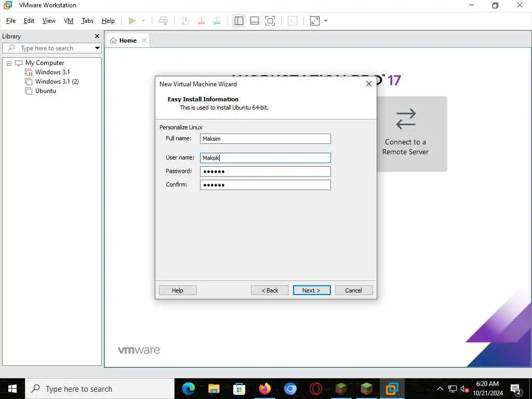Close the Home tab
This screenshot has width=532, height=399.
[x=144, y=41]
